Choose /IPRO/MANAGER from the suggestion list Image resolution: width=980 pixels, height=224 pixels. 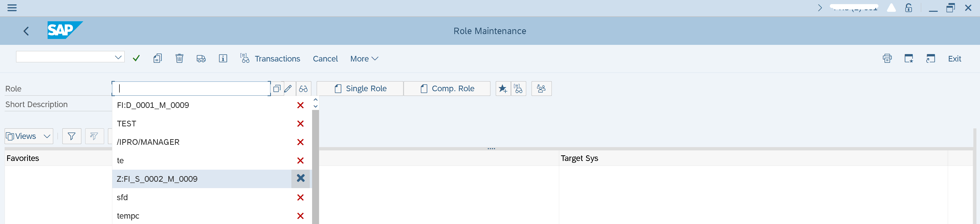[x=148, y=142]
